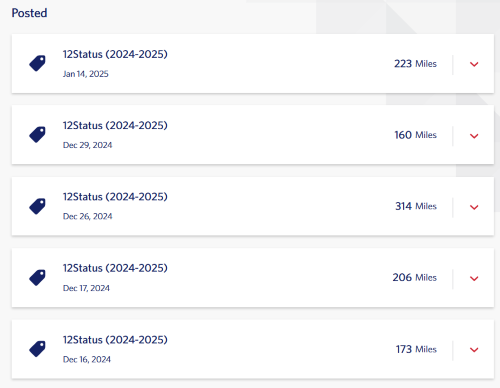Click the tag icon for Dec 17, 2024 entry

(x=37, y=278)
